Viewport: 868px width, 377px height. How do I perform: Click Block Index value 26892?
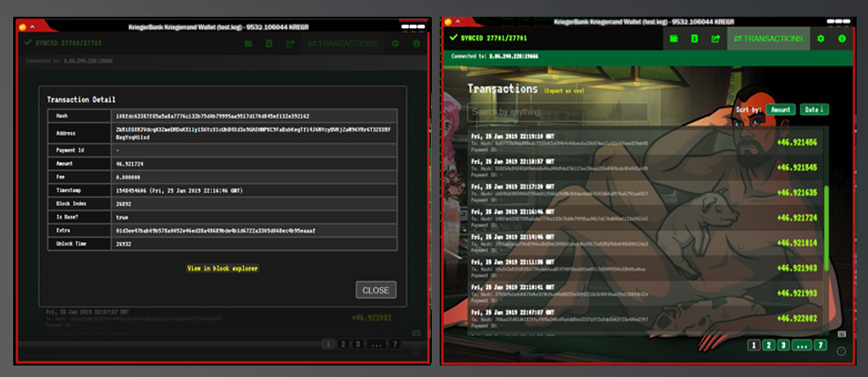tap(124, 203)
